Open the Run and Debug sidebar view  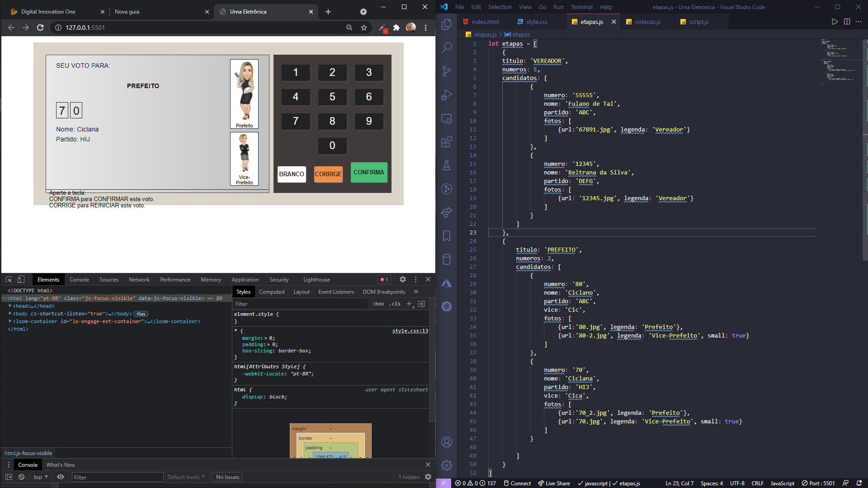click(x=447, y=95)
